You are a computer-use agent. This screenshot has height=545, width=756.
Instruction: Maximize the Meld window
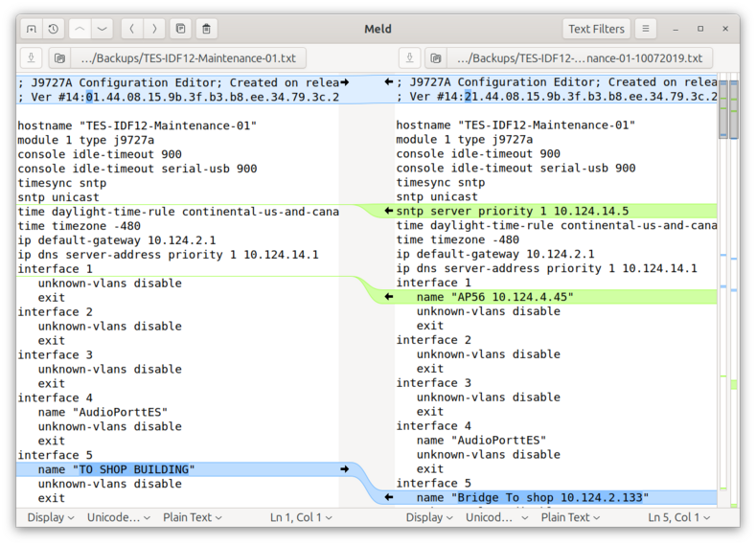(x=700, y=29)
